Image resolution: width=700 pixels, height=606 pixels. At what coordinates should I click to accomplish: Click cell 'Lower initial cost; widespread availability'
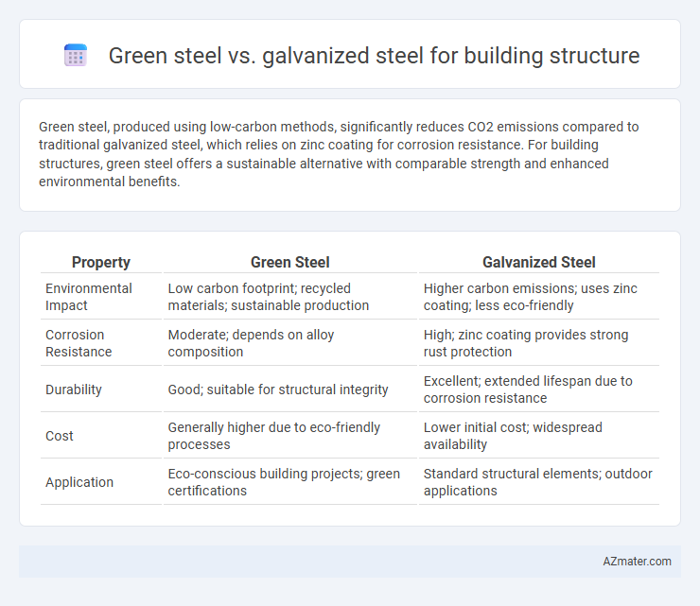539,436
